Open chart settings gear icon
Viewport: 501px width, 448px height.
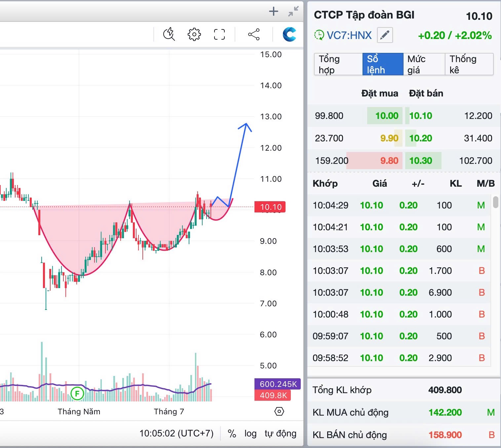194,34
